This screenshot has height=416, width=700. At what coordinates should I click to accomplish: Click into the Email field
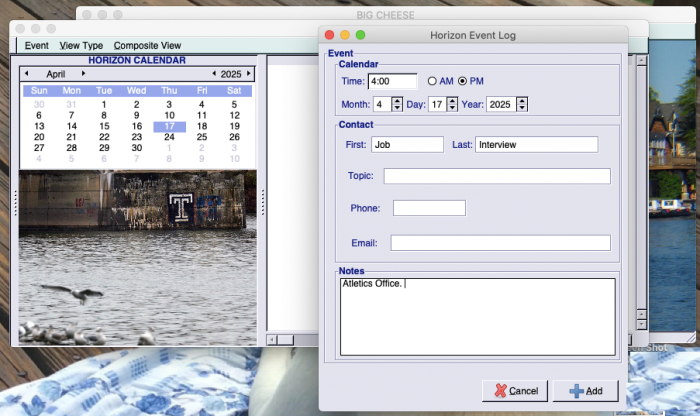click(x=500, y=243)
